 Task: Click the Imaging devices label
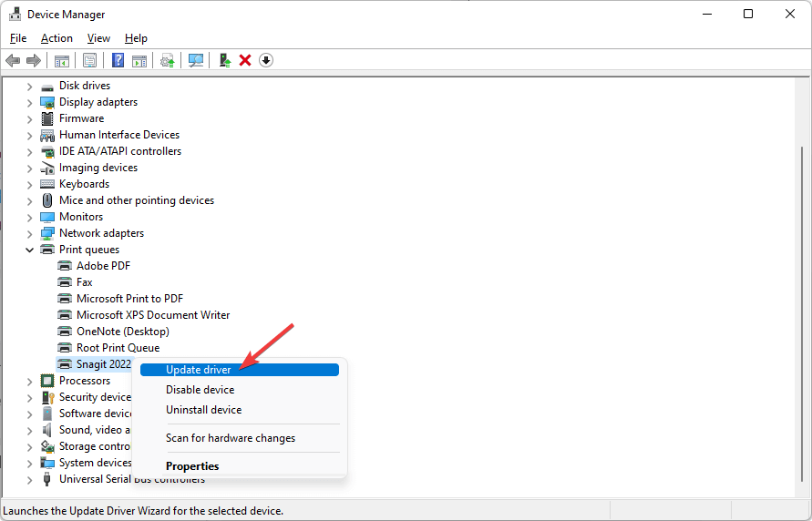pos(98,169)
